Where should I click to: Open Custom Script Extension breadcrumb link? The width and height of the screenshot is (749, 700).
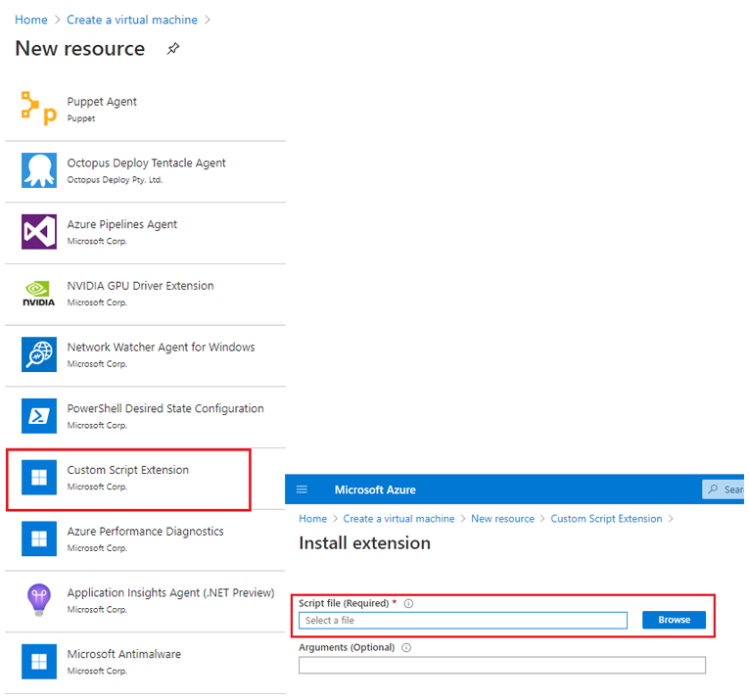point(606,519)
